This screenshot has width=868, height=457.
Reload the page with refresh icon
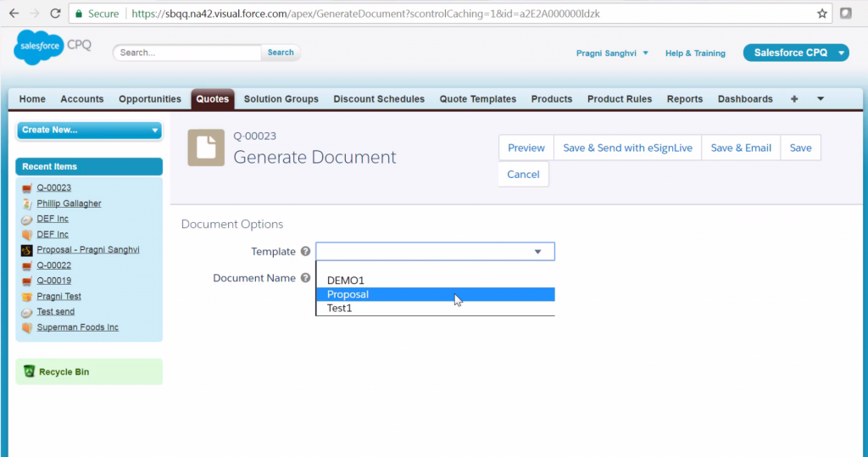55,14
